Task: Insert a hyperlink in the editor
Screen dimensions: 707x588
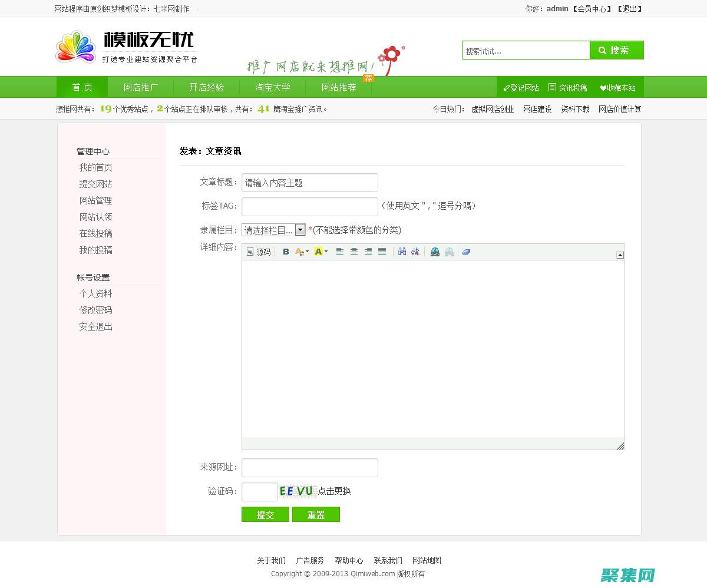Action: tap(435, 252)
